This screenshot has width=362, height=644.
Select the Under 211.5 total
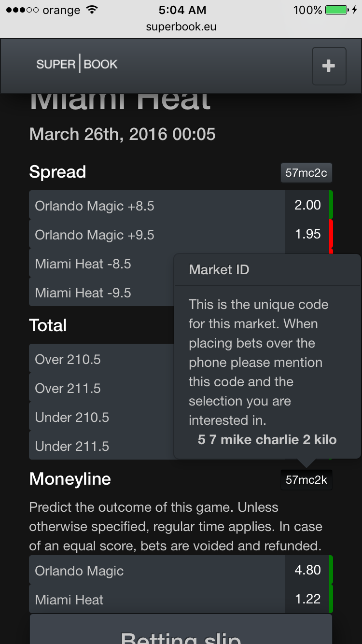click(x=72, y=446)
